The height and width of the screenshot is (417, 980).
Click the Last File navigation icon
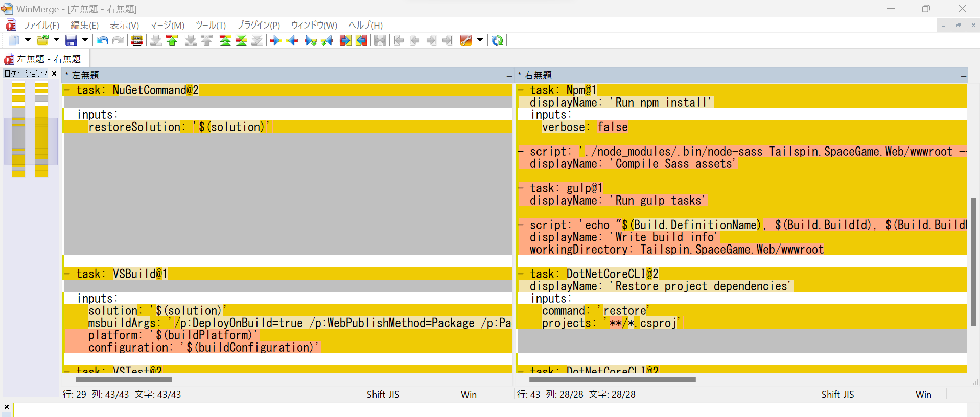tap(448, 40)
